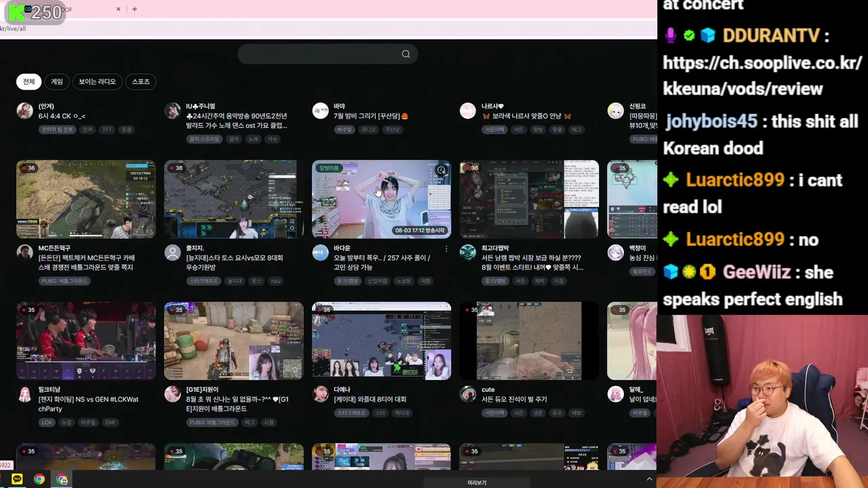
Task: Switch to the 게임 tab
Action: [x=57, y=81]
